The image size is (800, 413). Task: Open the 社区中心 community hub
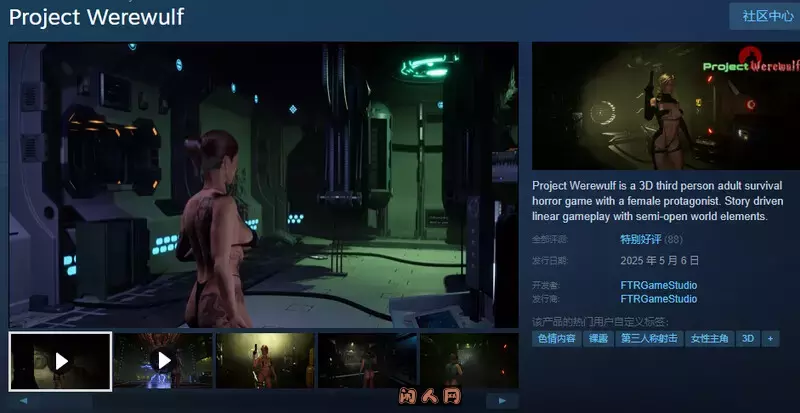[x=767, y=16]
